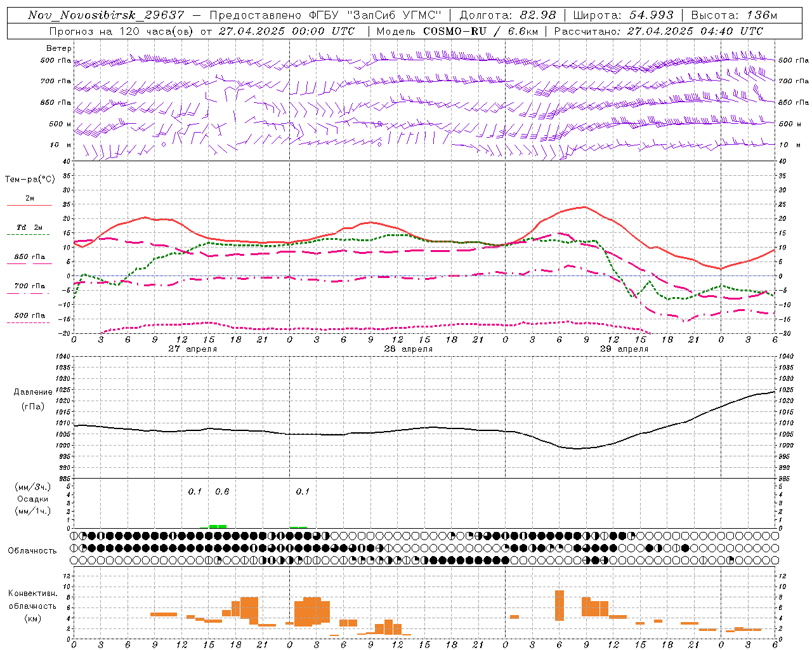Click the Ветер panel label

[59, 48]
